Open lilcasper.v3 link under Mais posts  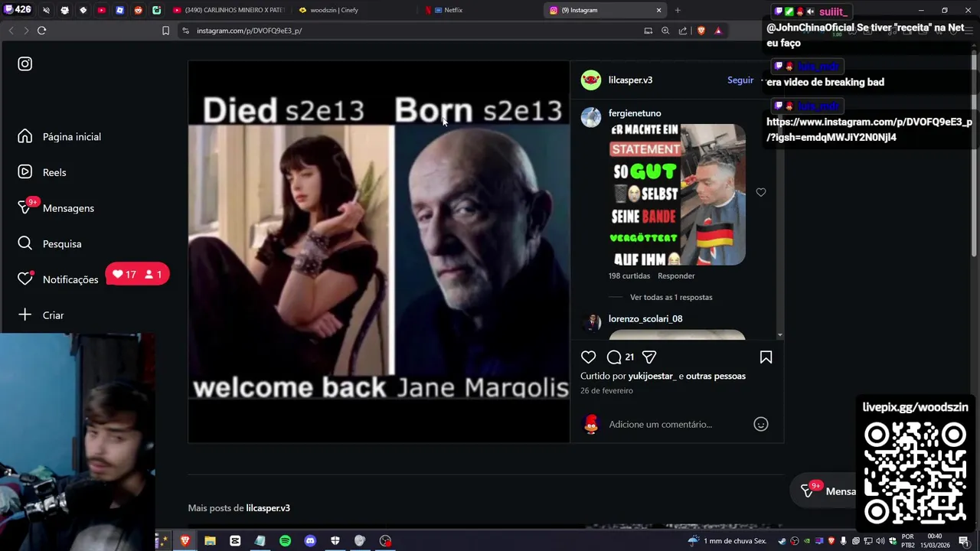(x=268, y=508)
